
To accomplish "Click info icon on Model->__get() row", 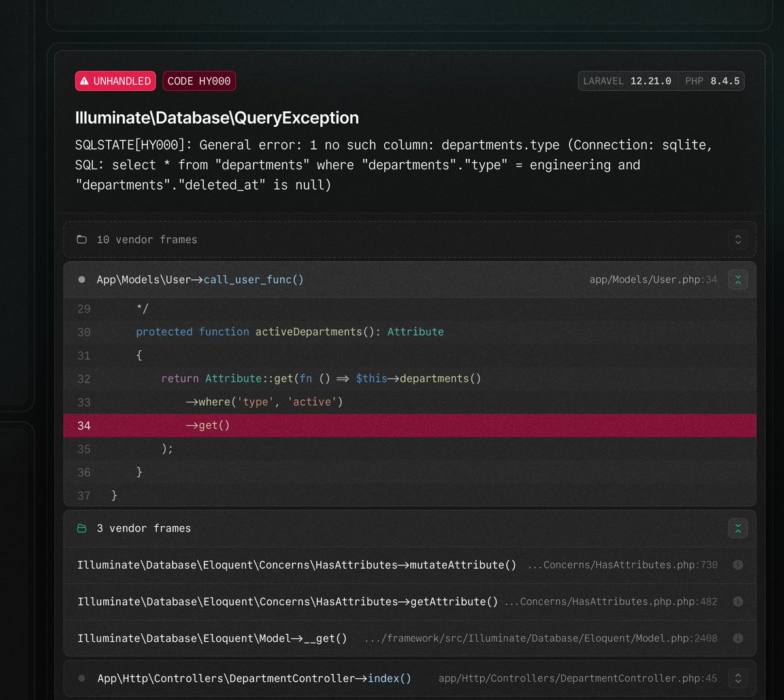I will click(x=738, y=638).
